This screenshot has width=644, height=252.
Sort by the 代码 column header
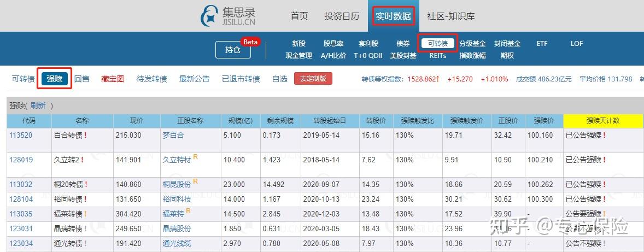[29, 121]
